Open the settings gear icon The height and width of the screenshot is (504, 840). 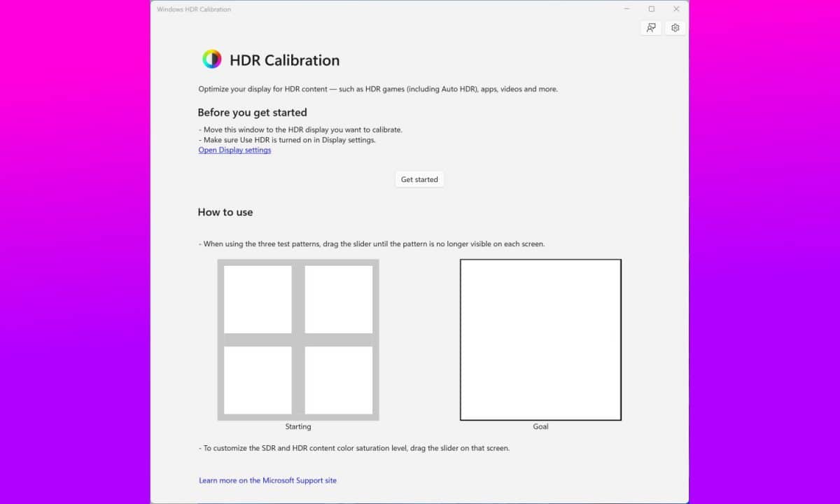pyautogui.click(x=675, y=27)
